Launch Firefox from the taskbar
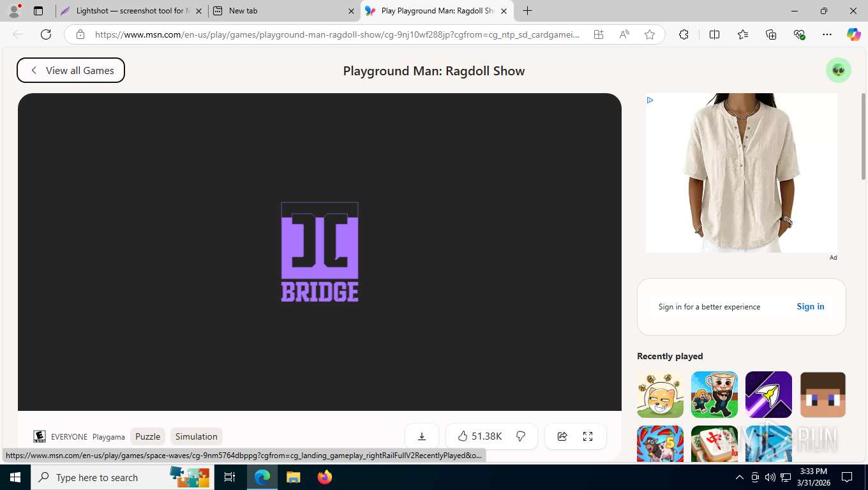 [x=324, y=477]
